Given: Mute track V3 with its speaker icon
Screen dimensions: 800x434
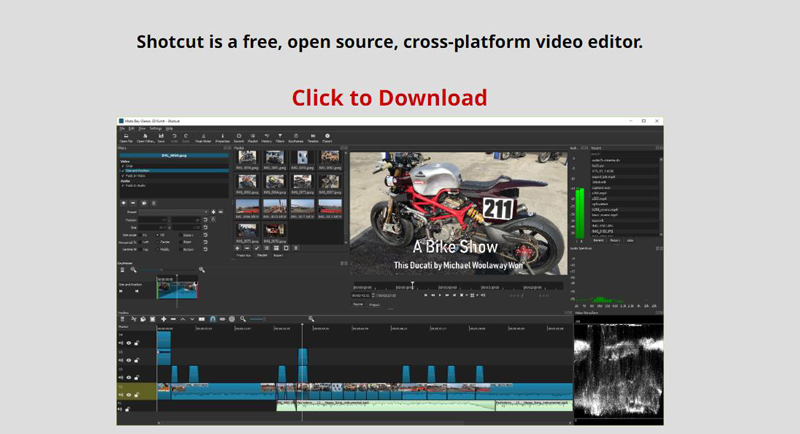Looking at the screenshot, I should [120, 360].
